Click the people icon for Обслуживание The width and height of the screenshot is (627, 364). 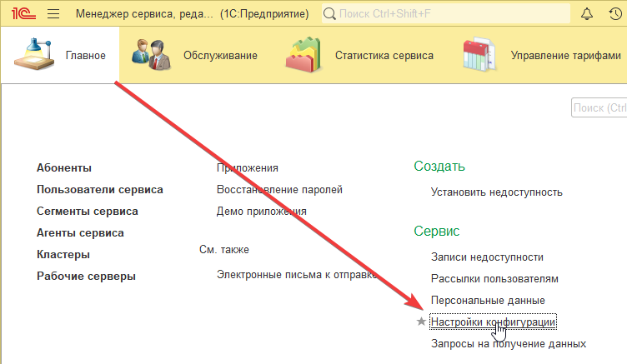click(151, 55)
